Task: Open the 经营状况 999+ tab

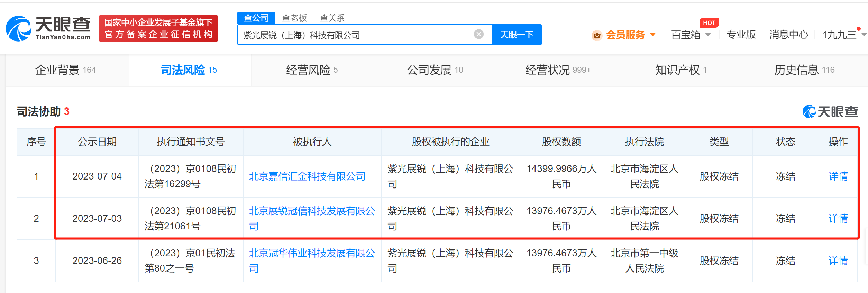Action: (x=558, y=70)
